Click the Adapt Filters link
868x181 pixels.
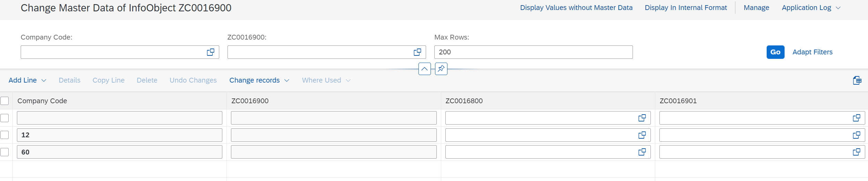pos(812,52)
